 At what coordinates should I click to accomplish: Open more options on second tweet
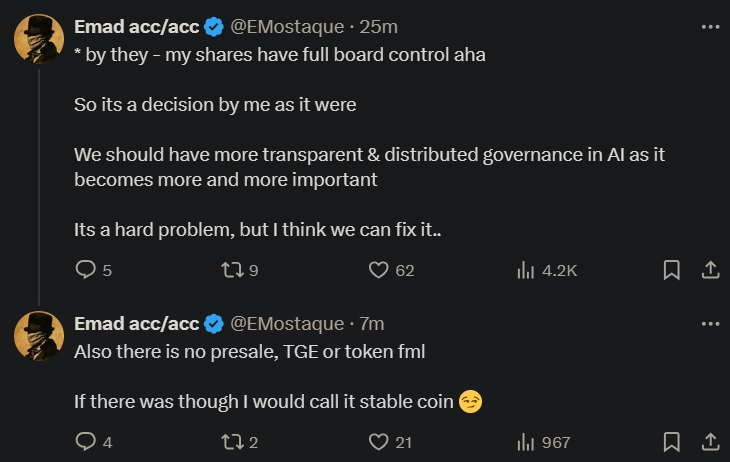pos(710,323)
